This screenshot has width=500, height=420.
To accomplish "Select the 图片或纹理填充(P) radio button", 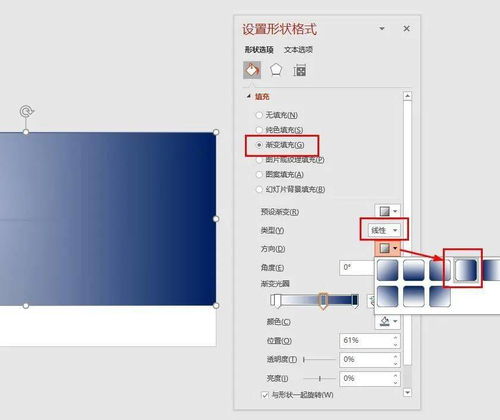I will [259, 160].
